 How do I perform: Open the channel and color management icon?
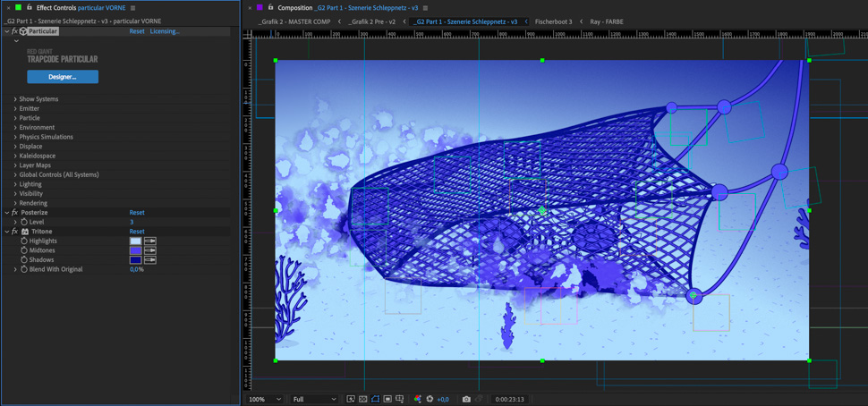click(x=417, y=399)
